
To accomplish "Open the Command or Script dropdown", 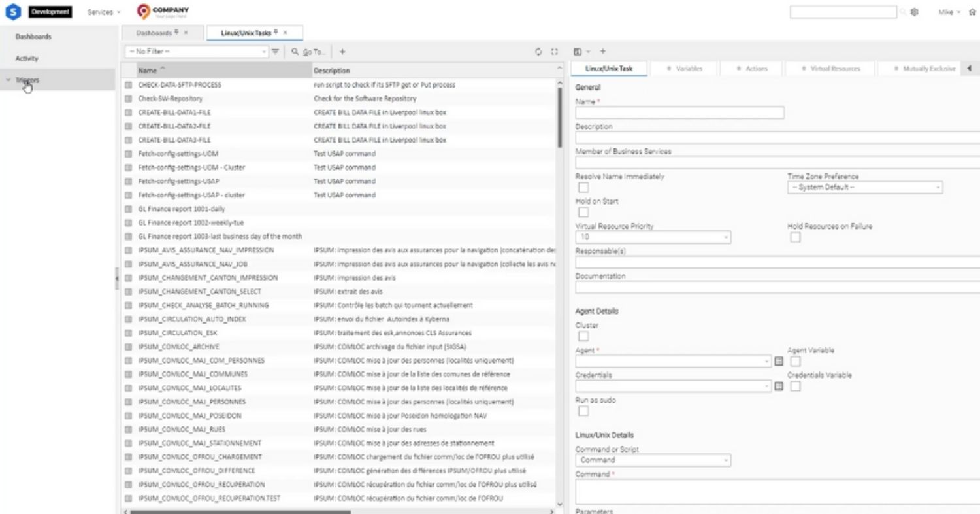I will (x=653, y=460).
